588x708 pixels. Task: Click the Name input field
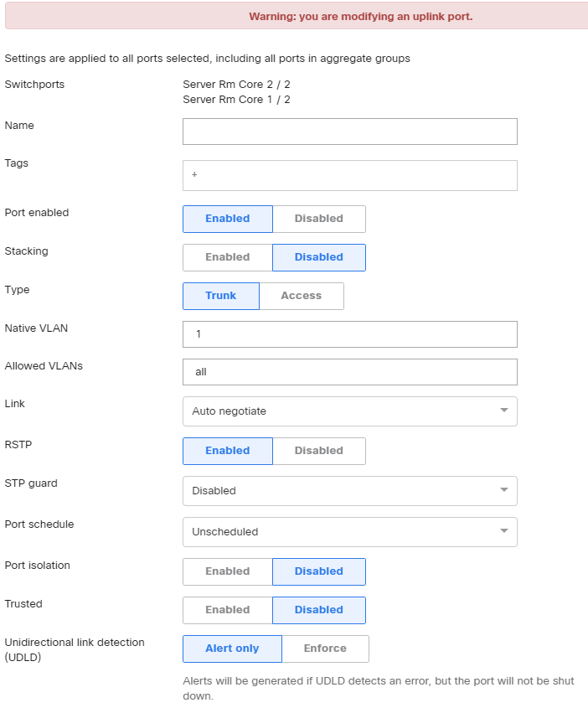349,132
